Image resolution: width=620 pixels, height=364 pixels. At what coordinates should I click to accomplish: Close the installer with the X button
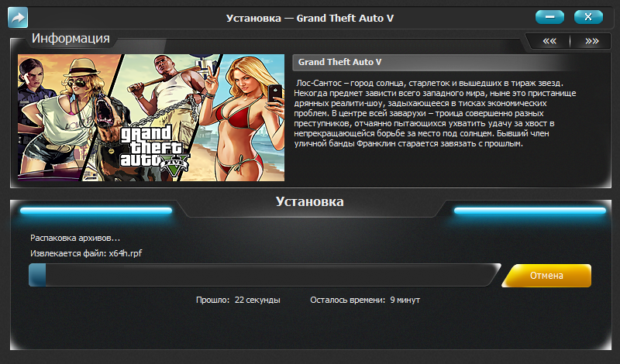[588, 17]
